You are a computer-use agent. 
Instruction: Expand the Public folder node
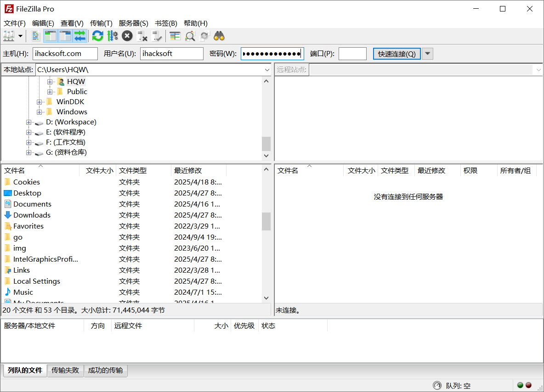(50, 92)
